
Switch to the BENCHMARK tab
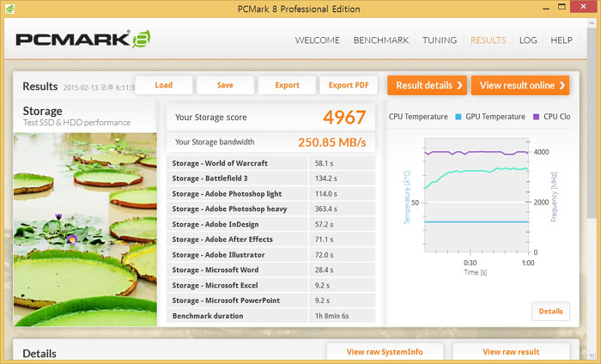[x=381, y=40]
